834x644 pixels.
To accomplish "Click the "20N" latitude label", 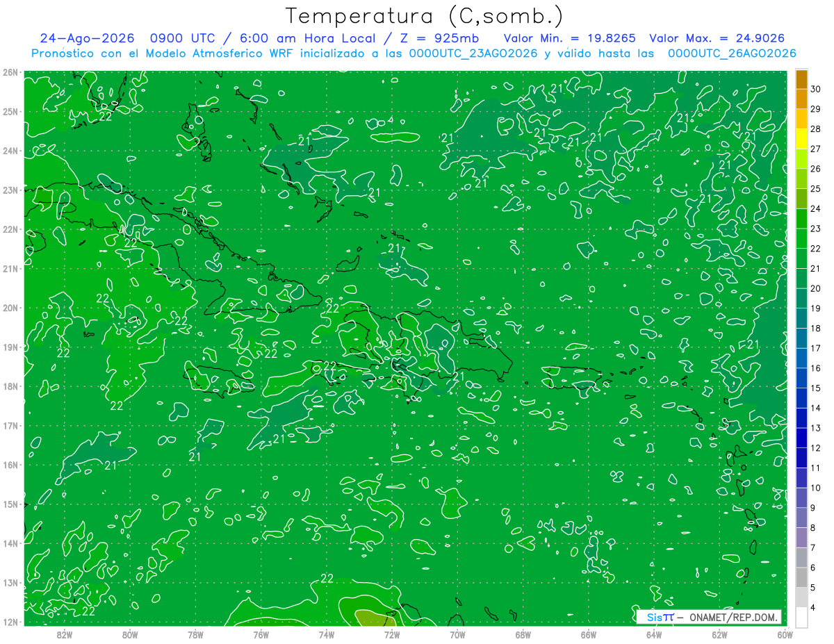I will (10, 308).
